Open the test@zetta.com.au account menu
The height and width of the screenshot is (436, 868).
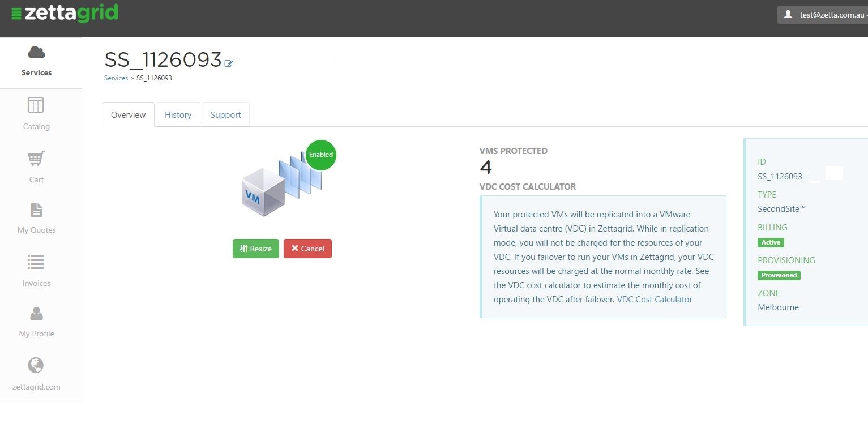pyautogui.click(x=823, y=15)
